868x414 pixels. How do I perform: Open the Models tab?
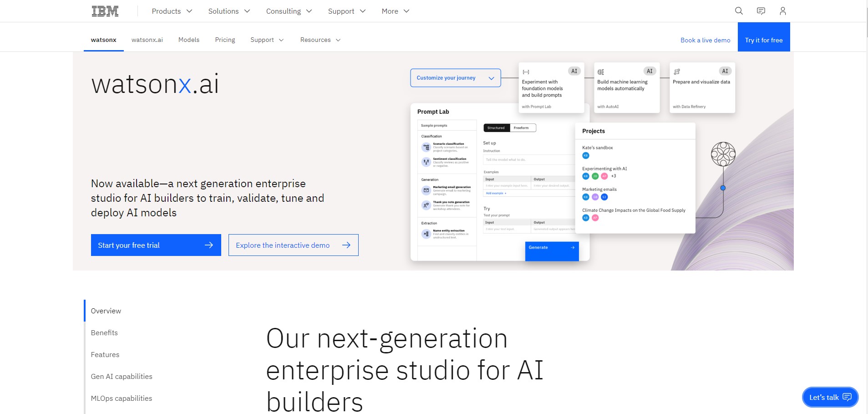[189, 40]
